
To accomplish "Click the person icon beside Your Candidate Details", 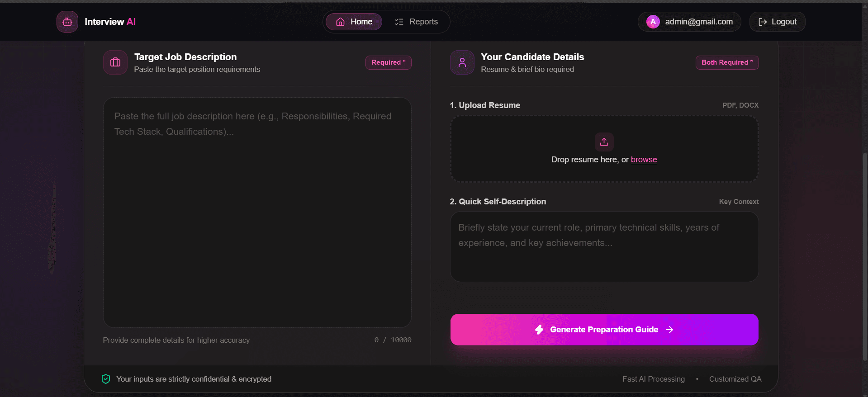I will pos(462,62).
